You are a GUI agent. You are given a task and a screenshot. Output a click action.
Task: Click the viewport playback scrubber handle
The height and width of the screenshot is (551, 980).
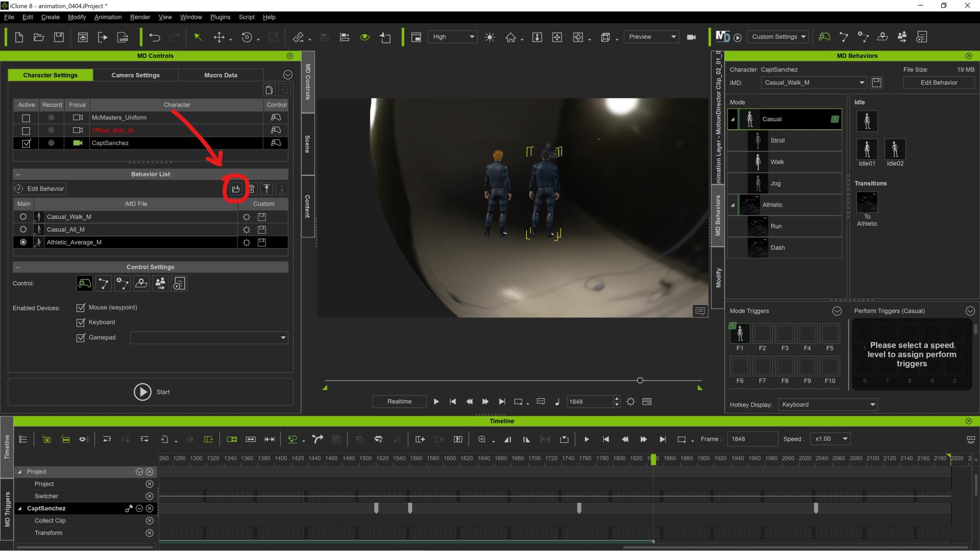point(640,381)
